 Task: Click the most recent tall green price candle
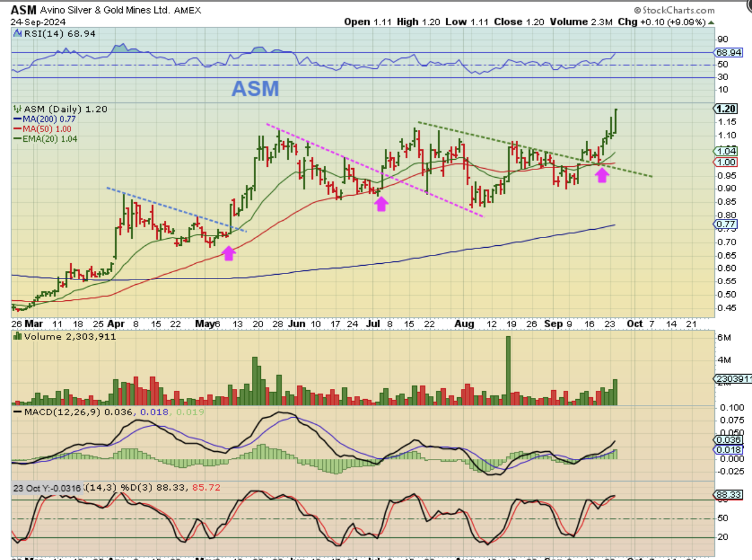[x=616, y=121]
